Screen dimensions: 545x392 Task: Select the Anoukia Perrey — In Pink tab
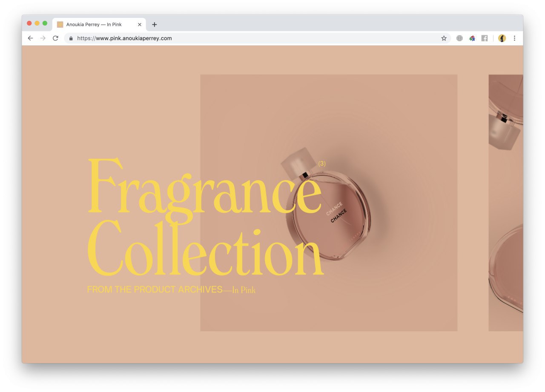(99, 25)
